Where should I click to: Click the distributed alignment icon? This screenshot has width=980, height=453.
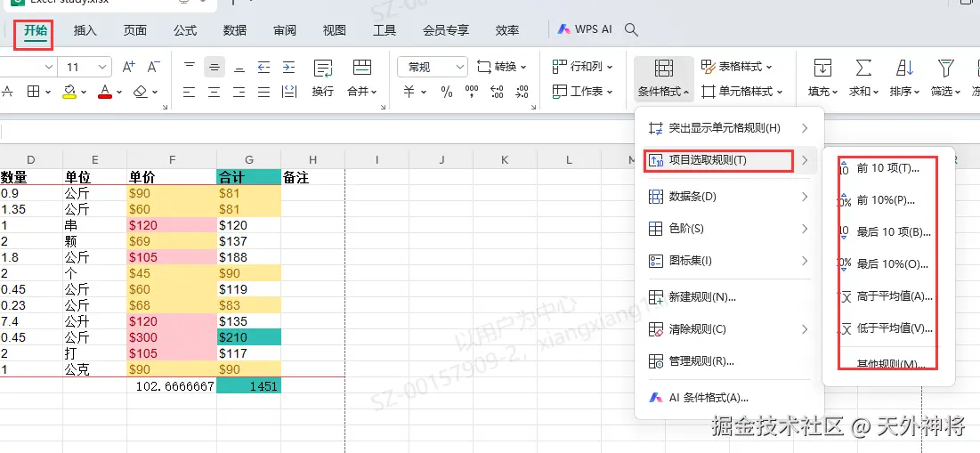pos(289,92)
